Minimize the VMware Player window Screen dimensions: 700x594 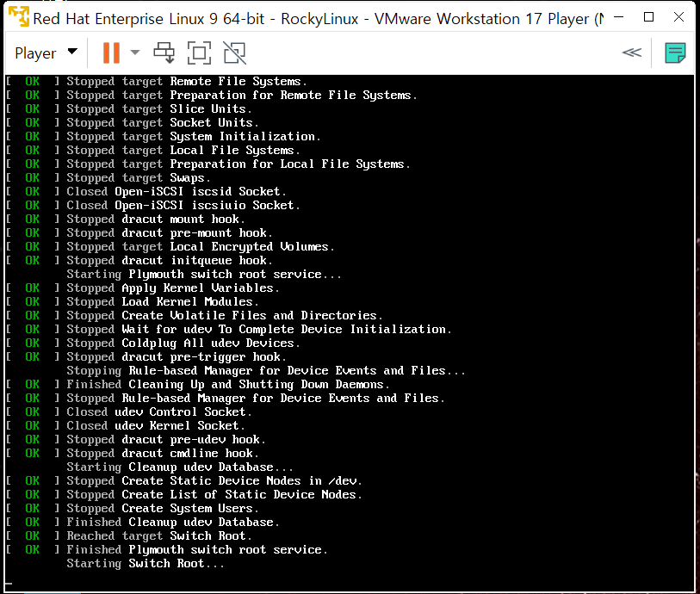pyautogui.click(x=618, y=17)
